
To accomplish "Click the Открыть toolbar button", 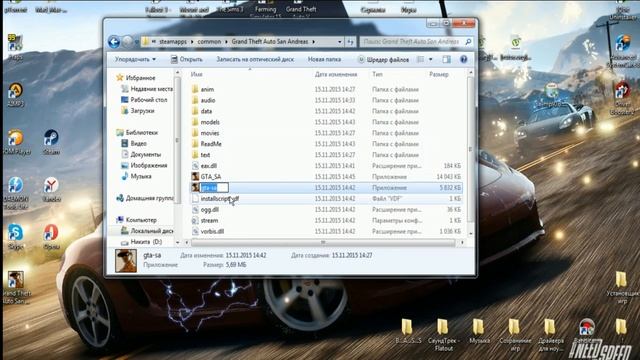I will tap(187, 60).
